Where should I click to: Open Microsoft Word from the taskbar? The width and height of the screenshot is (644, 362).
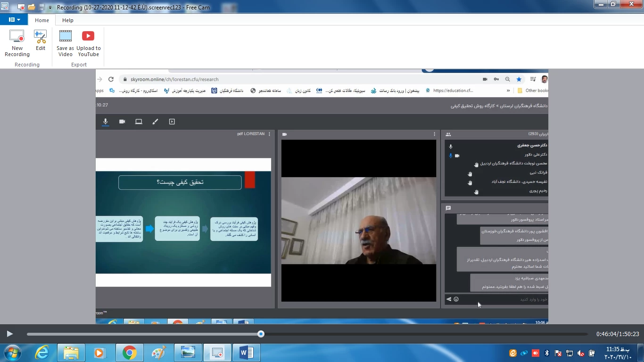click(246, 353)
